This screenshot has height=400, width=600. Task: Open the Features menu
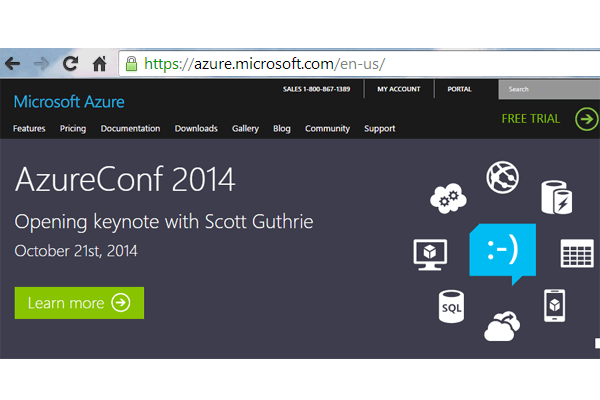(29, 129)
